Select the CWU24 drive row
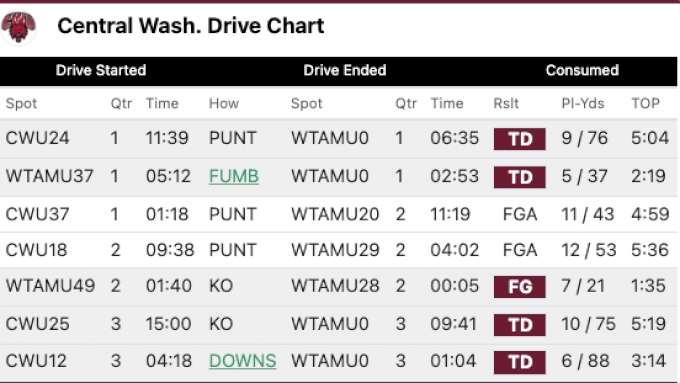Image resolution: width=680 pixels, height=383 pixels. click(339, 138)
